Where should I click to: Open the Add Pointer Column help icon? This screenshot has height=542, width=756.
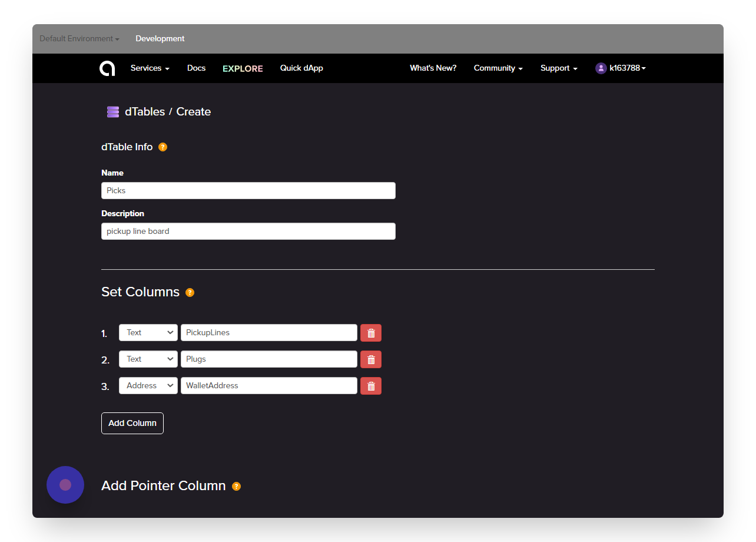(x=236, y=486)
